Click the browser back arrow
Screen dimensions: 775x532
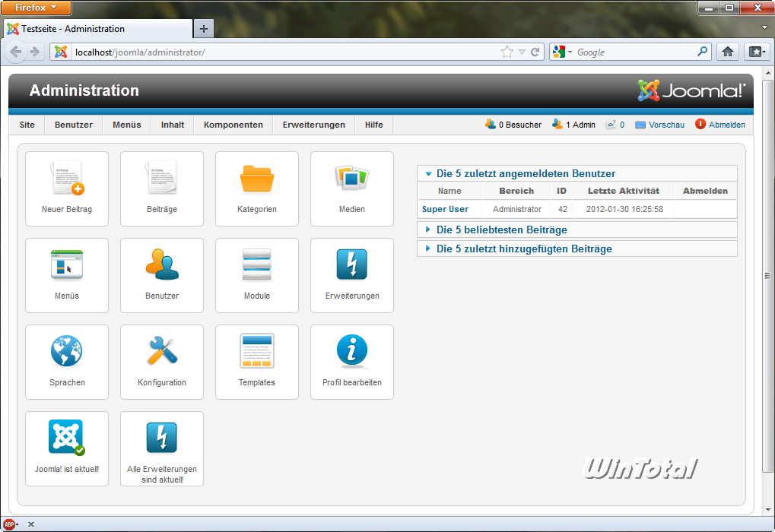click(16, 52)
